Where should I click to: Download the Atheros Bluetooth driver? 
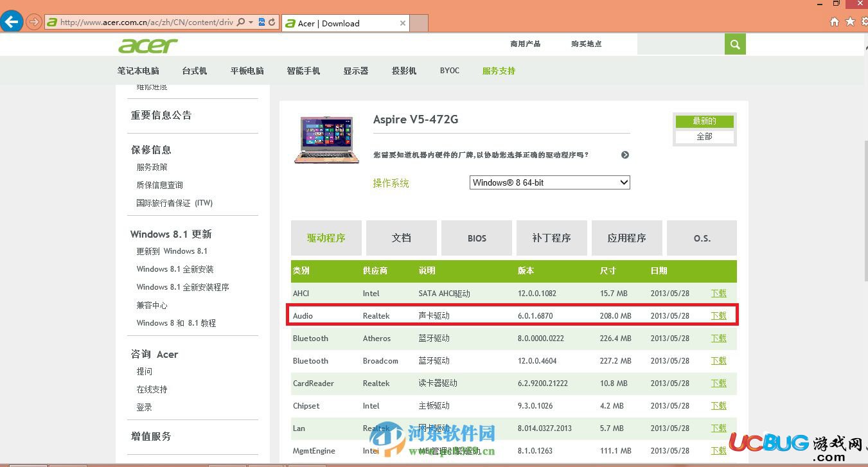click(718, 339)
